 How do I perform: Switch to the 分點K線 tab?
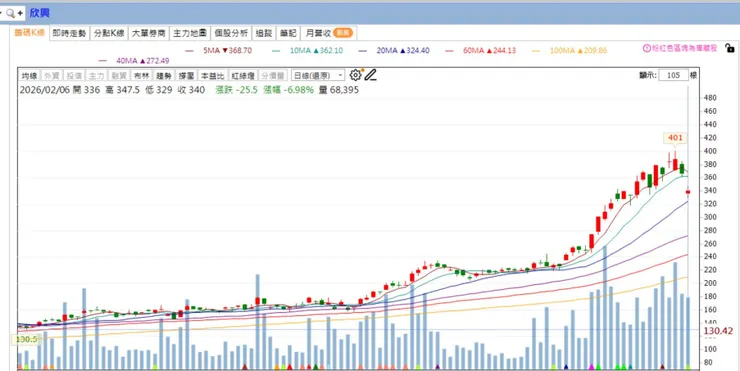[x=109, y=33]
